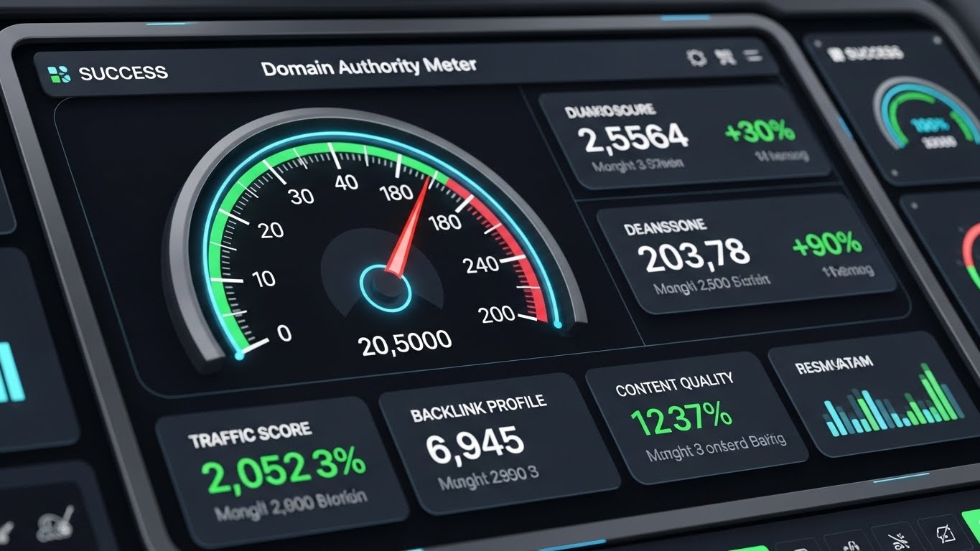Click the bar chart in the rightmost bottom card
This screenshot has width=980, height=551.
[893, 404]
